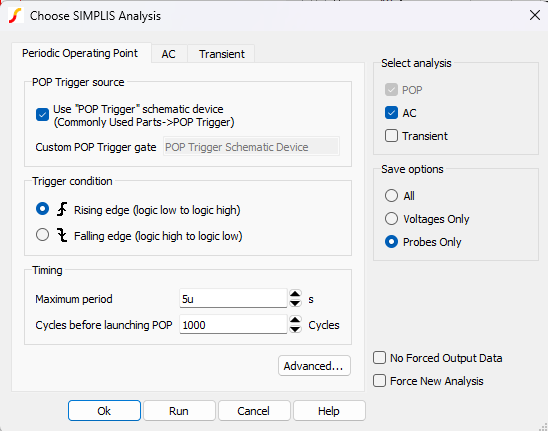Viewport: 548px width, 431px height.
Task: Choose Voltages Only save option
Action: coord(391,219)
